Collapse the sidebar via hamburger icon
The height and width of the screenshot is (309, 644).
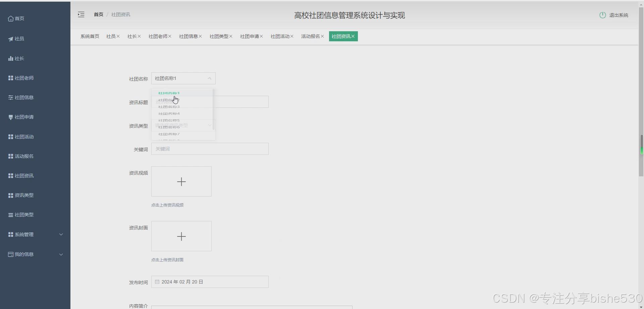tap(81, 14)
